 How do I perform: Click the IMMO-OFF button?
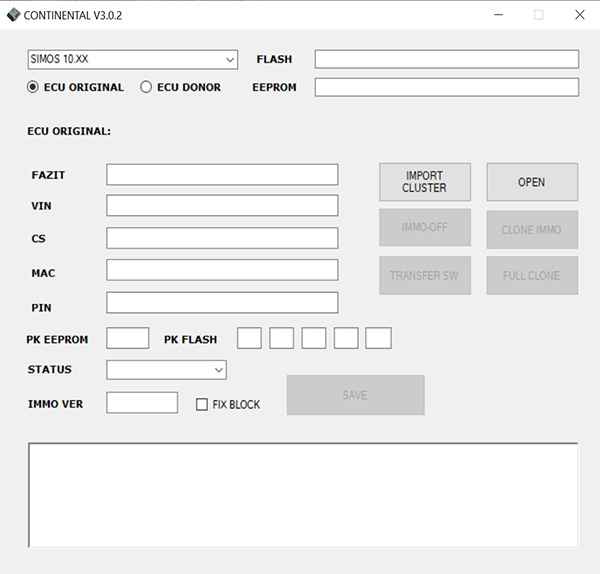point(425,227)
